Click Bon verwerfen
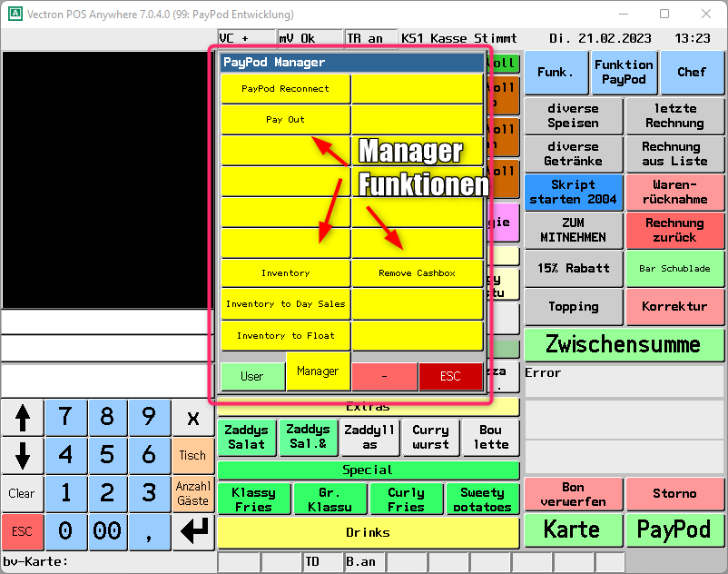 click(573, 494)
